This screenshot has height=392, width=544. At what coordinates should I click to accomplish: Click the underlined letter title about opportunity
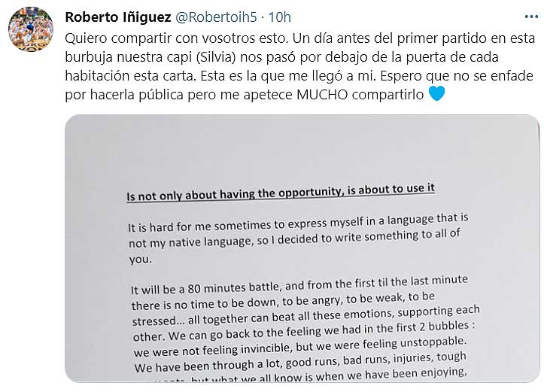281,192
